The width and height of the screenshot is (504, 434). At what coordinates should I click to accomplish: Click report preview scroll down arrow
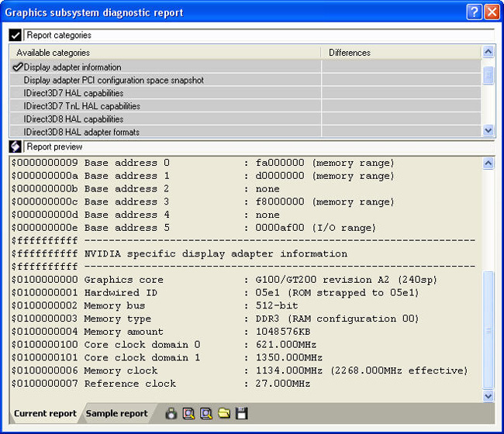tap(488, 396)
